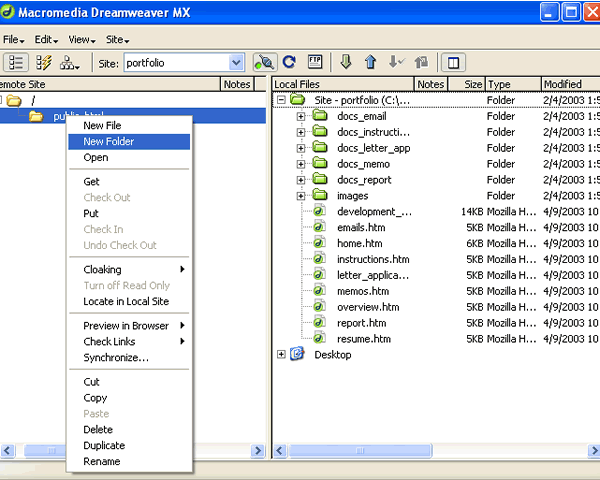Screen dimensions: 600x480
Task: Open the FTP log icon
Action: 316,62
